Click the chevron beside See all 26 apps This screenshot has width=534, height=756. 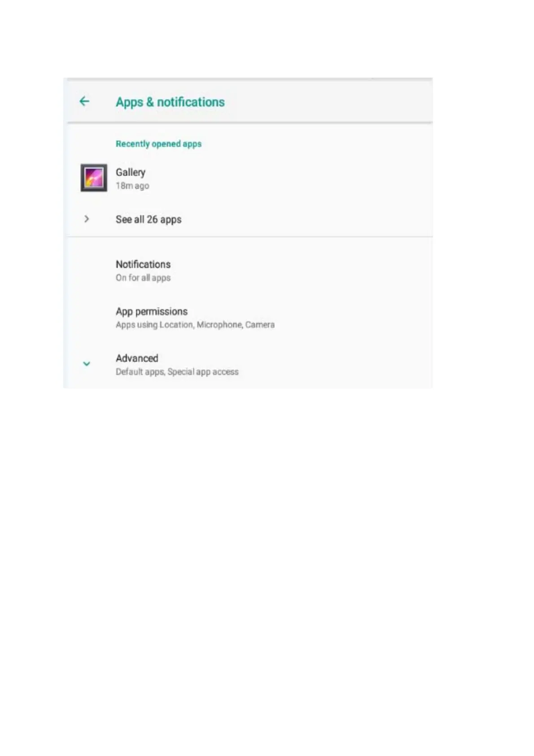coord(87,219)
